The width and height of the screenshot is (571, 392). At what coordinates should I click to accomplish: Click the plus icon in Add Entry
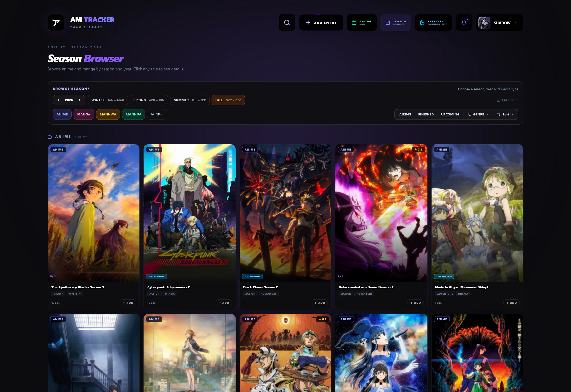point(308,23)
